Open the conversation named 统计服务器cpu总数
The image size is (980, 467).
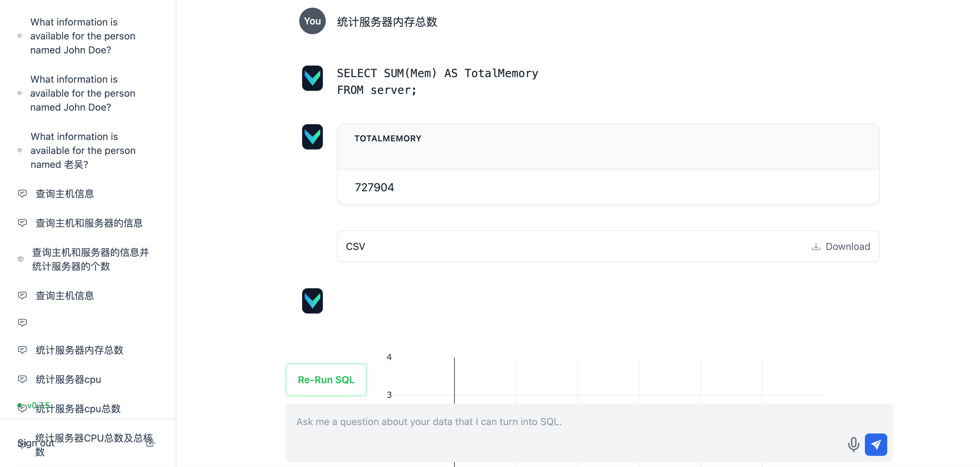[x=78, y=409]
